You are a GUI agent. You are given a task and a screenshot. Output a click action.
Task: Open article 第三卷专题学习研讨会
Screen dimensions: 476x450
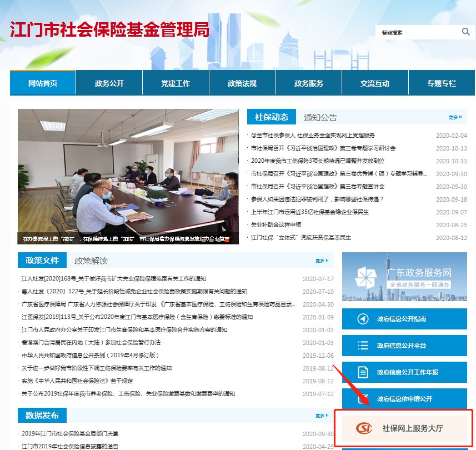coord(323,148)
